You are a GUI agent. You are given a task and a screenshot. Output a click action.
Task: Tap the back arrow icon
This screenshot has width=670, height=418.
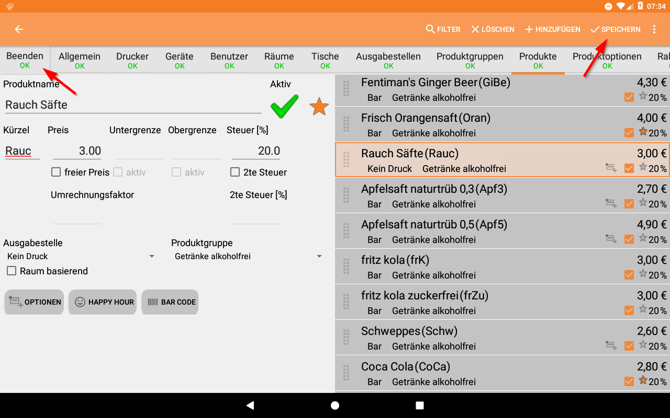click(19, 30)
